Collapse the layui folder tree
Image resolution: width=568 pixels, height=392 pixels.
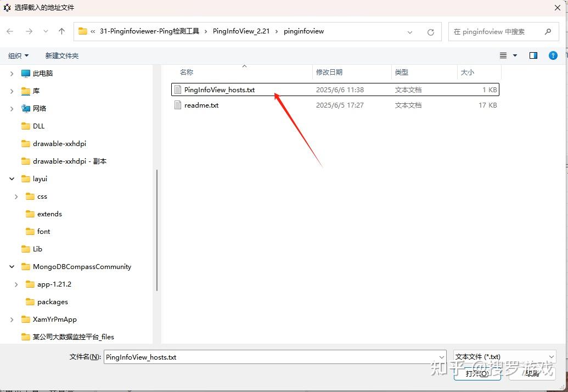pos(12,178)
